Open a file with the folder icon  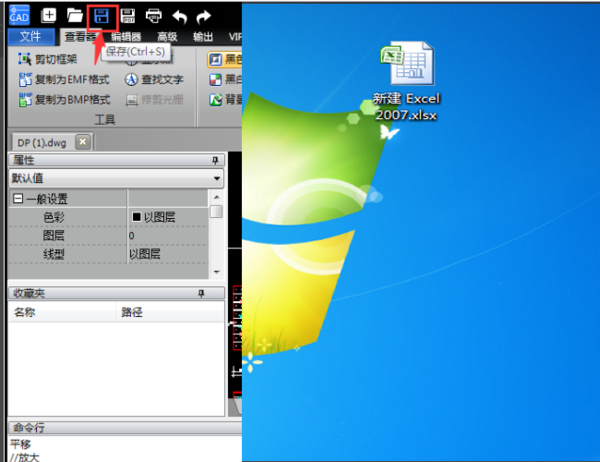[75, 16]
